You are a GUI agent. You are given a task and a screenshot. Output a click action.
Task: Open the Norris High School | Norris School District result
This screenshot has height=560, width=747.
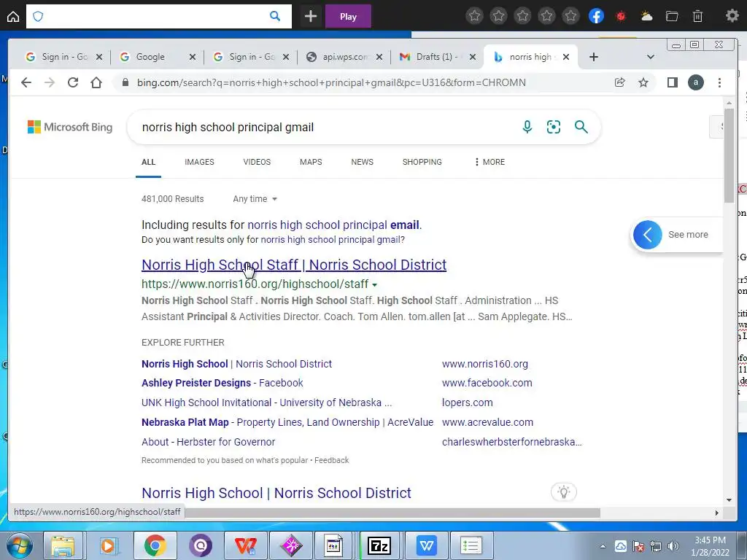coord(276,493)
